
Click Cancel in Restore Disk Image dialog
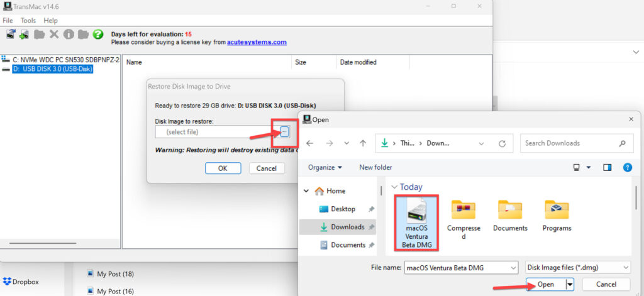pyautogui.click(x=267, y=168)
